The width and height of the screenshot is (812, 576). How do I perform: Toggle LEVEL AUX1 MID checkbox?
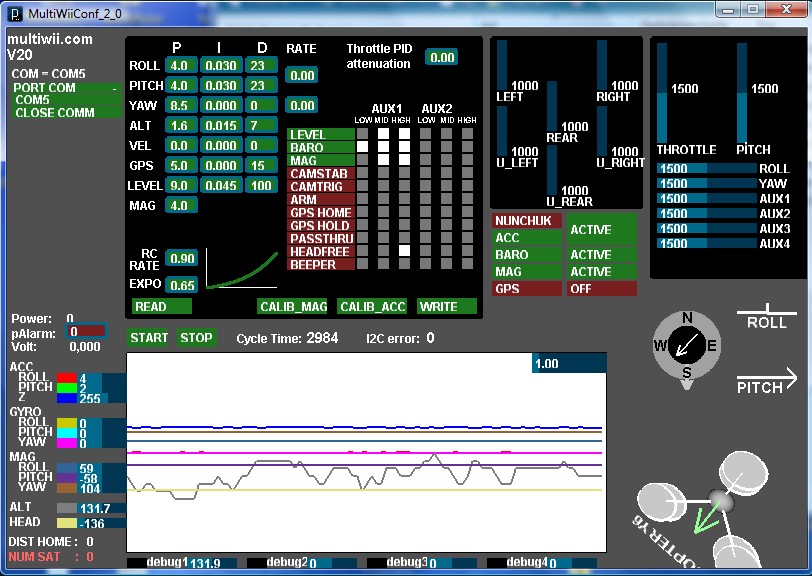[383, 134]
